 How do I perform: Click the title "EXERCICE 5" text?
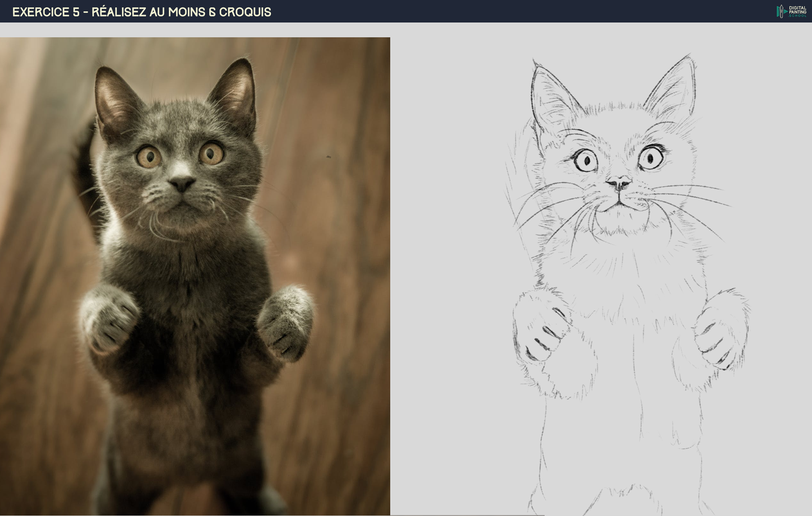tap(45, 12)
